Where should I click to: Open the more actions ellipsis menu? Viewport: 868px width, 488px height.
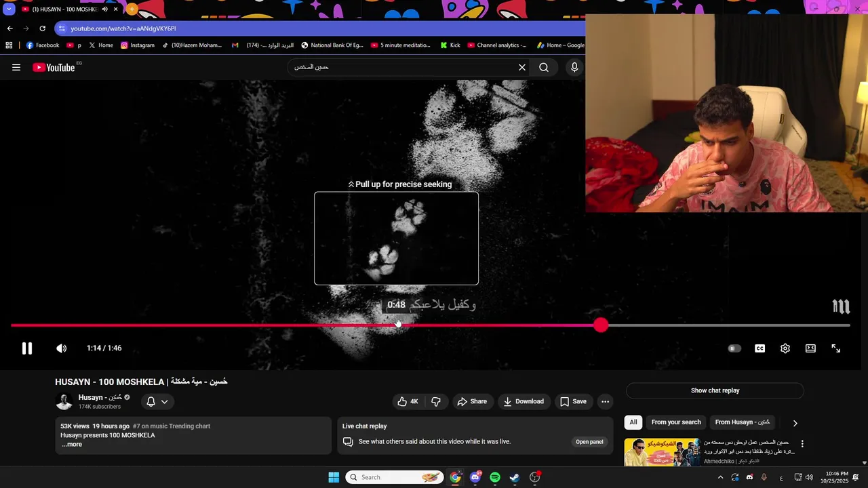(606, 401)
